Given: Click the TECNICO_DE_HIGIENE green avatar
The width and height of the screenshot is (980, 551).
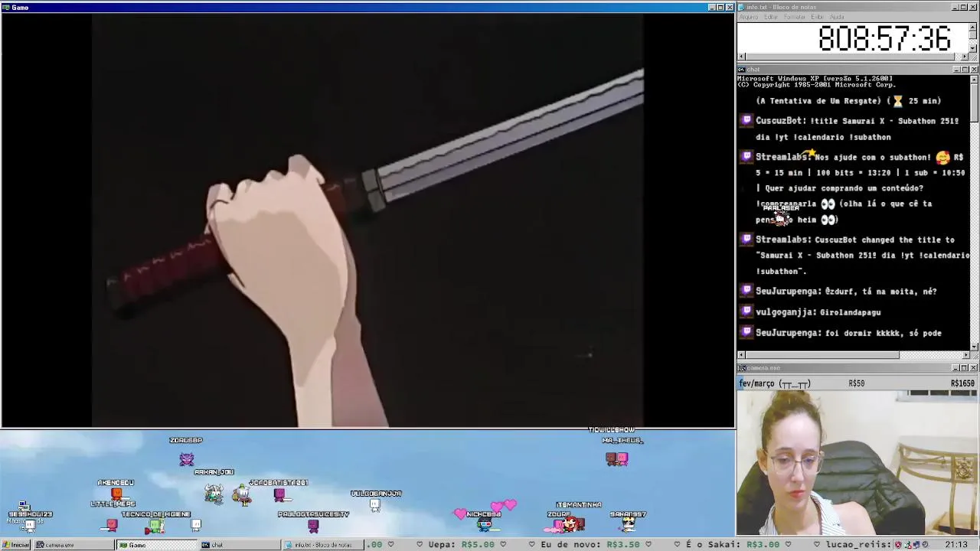Looking at the screenshot, I should coord(155,526).
